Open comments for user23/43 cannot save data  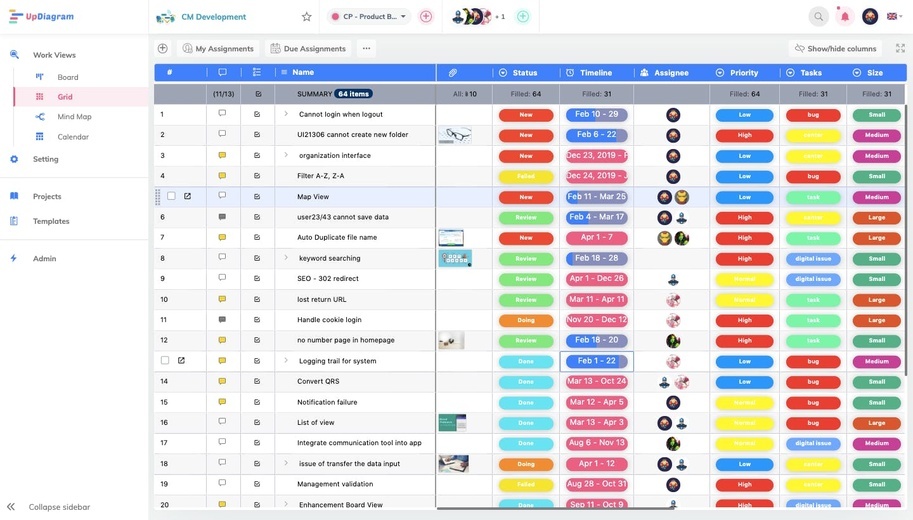coord(222,217)
